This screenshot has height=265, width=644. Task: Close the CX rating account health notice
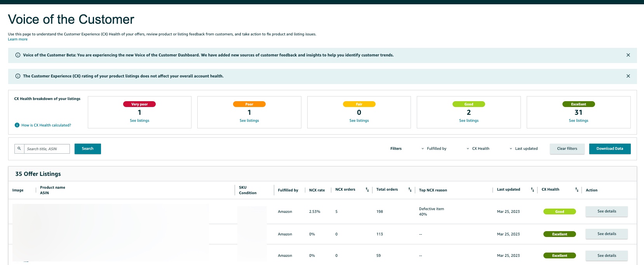coord(628,76)
